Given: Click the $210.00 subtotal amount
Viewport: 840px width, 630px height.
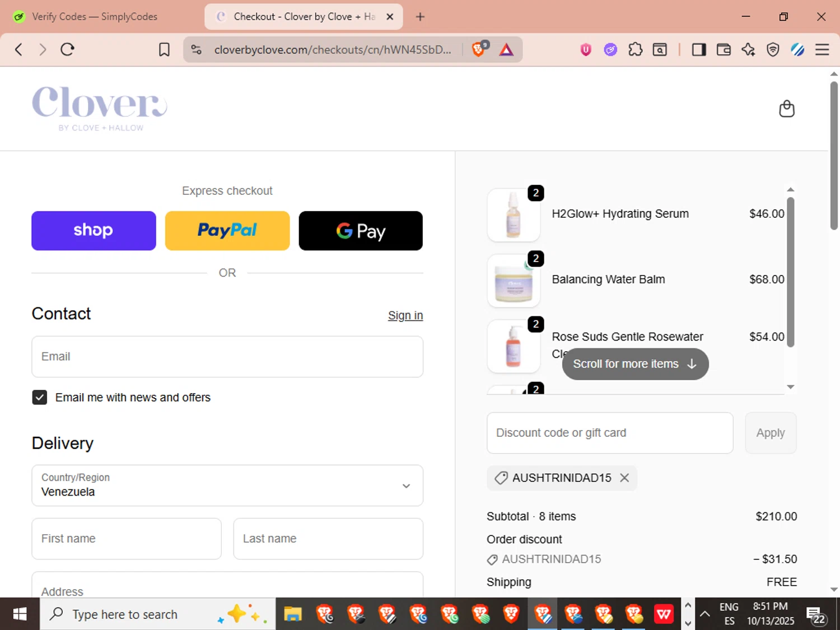Looking at the screenshot, I should [776, 516].
